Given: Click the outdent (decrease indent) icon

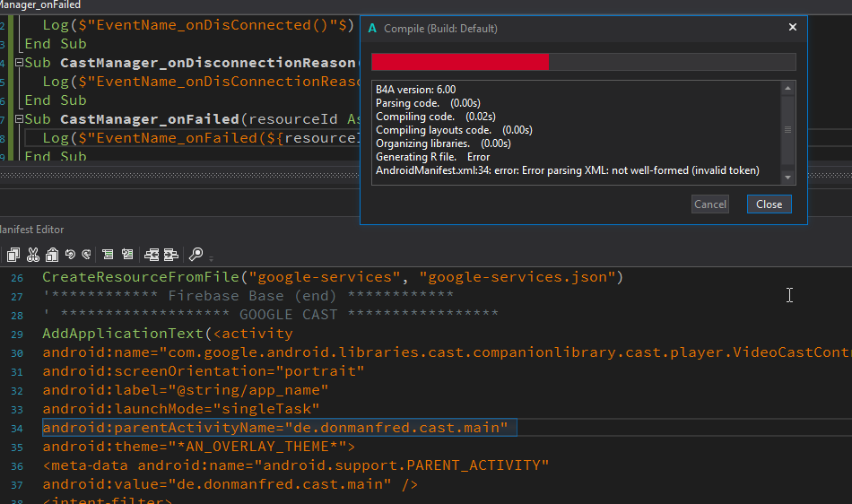Looking at the screenshot, I should [152, 255].
